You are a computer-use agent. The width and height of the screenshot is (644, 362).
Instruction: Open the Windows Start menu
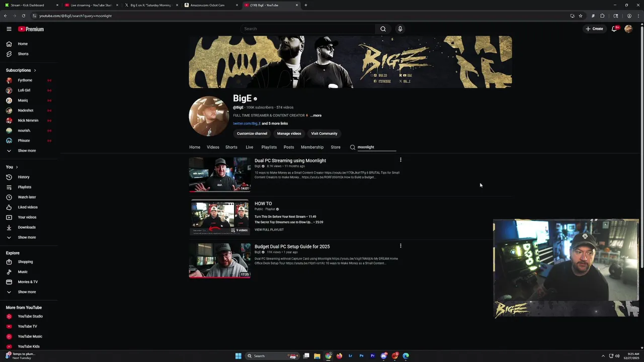[238, 356]
